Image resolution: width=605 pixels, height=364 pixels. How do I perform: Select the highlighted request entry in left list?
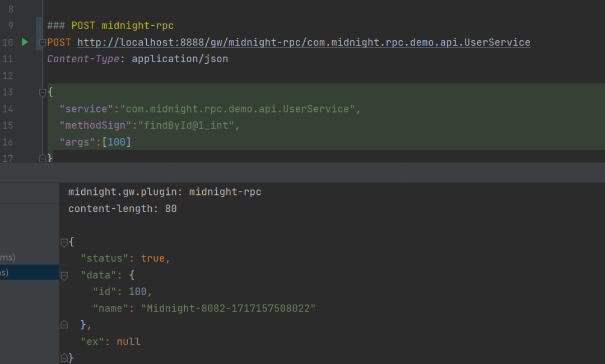pyautogui.click(x=29, y=273)
